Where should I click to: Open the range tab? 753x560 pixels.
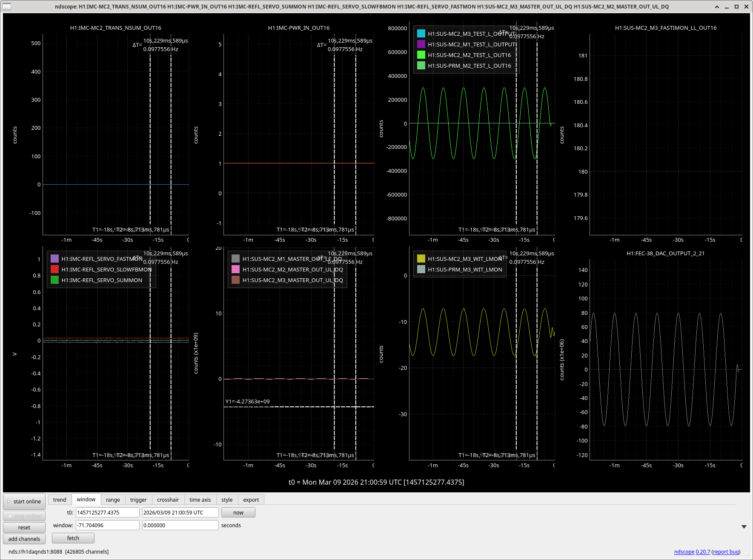tap(113, 500)
